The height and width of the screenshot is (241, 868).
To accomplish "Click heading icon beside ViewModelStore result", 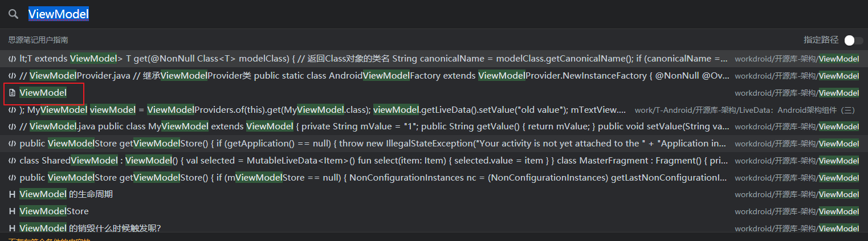I will pos(12,212).
